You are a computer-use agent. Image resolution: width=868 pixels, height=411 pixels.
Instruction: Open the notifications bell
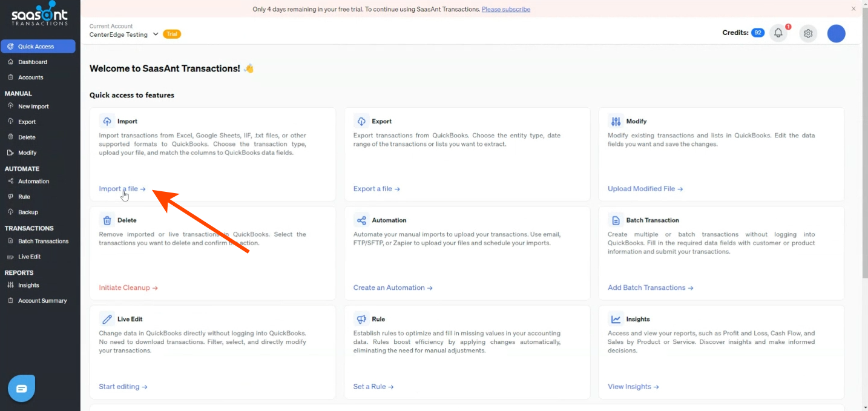coord(778,33)
